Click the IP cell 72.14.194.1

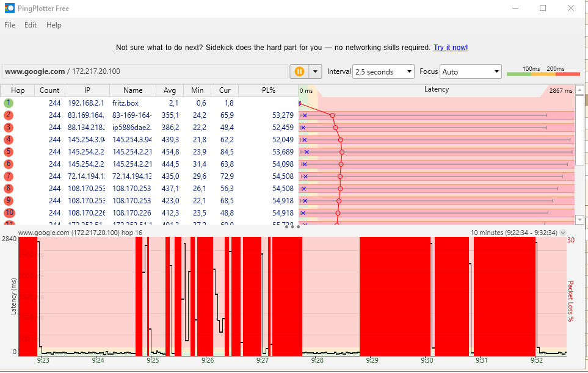coord(86,176)
